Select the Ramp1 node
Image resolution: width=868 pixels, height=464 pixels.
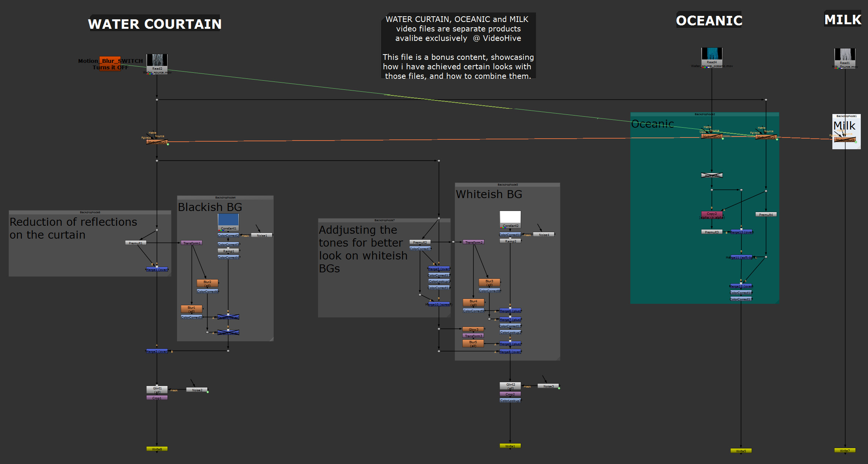pyautogui.click(x=228, y=251)
